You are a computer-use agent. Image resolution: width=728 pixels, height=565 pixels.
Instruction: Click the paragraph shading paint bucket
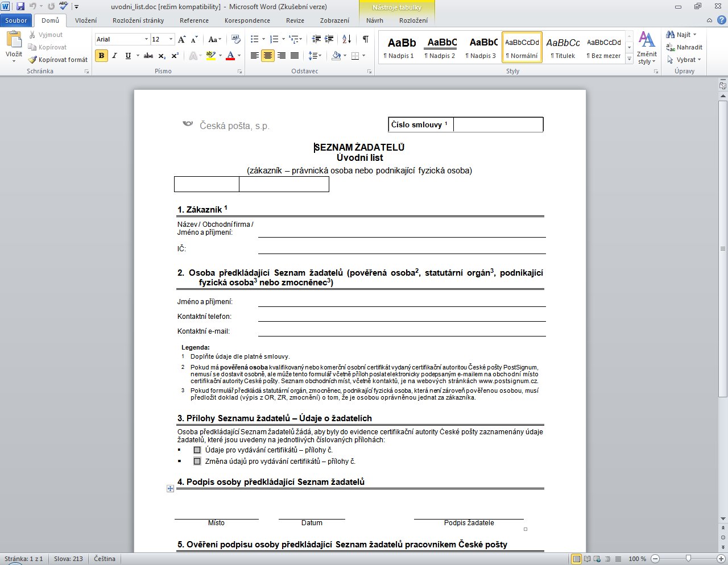[x=336, y=56]
